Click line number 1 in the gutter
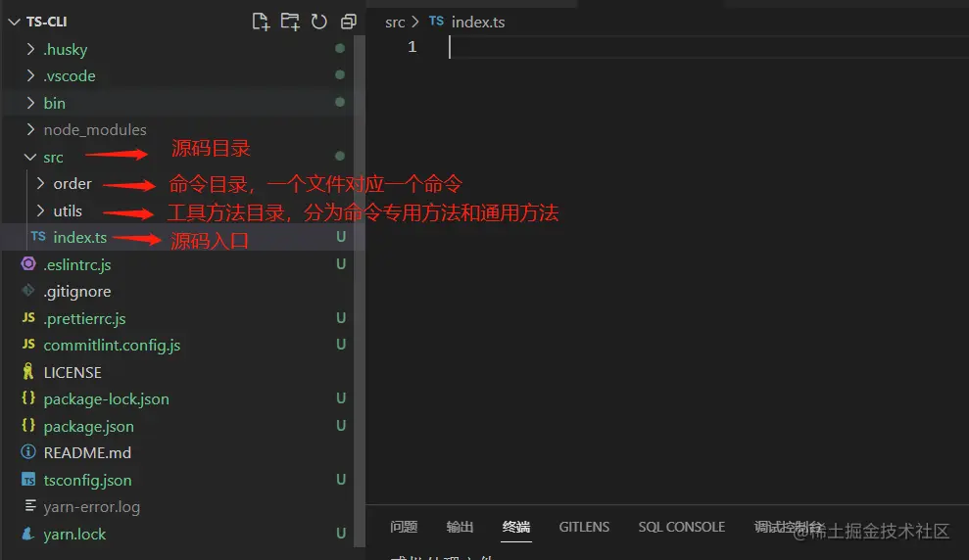 click(x=412, y=47)
